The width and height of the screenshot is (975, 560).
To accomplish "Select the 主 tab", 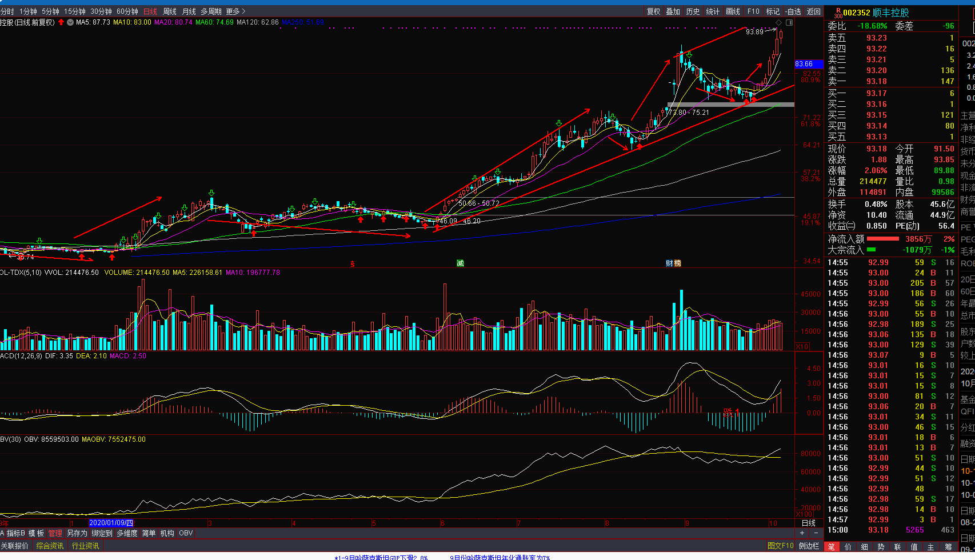I will (931, 547).
